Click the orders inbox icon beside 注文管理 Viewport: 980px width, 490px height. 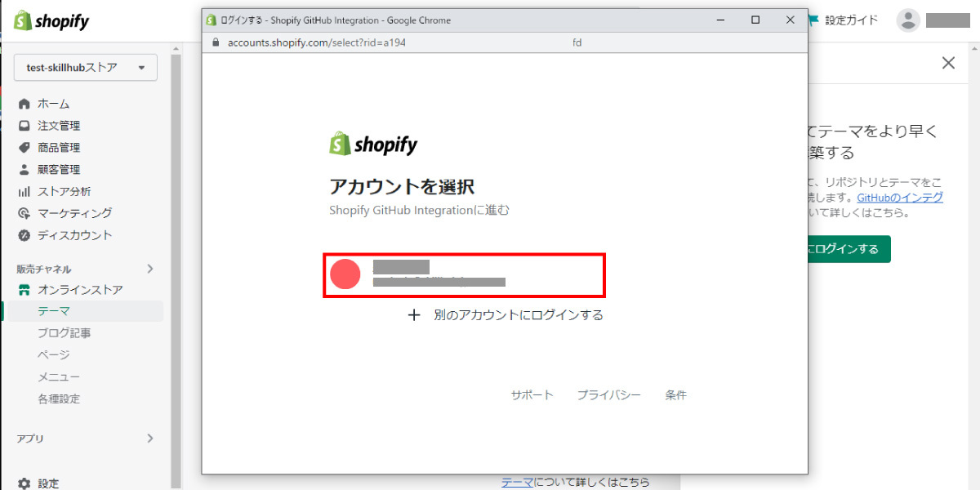[x=24, y=126]
